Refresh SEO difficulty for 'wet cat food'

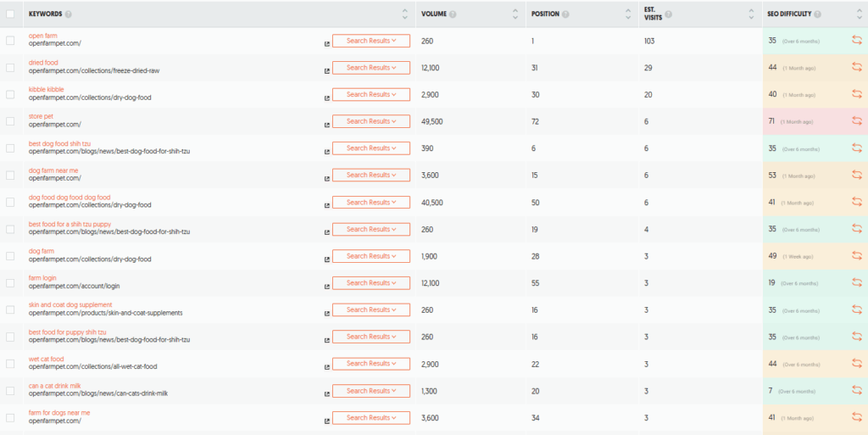coord(856,364)
